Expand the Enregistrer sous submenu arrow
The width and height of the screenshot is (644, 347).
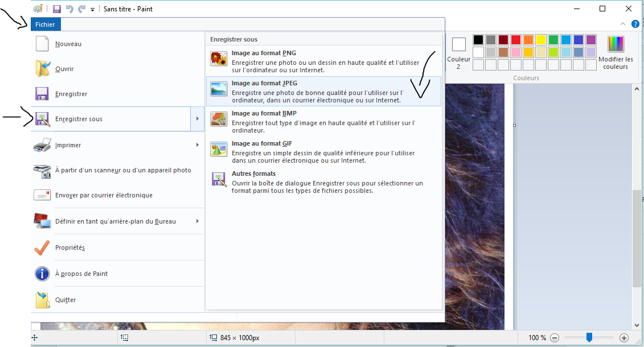[198, 119]
